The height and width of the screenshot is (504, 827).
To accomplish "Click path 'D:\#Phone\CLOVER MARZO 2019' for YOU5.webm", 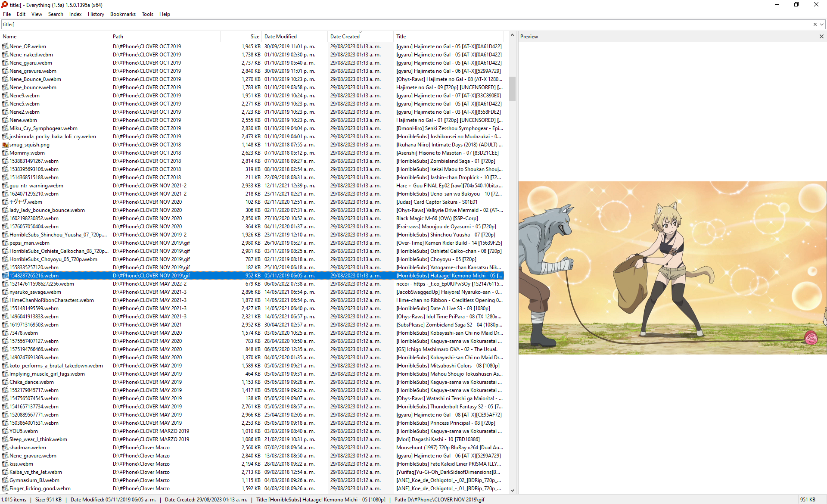I will 151,431.
